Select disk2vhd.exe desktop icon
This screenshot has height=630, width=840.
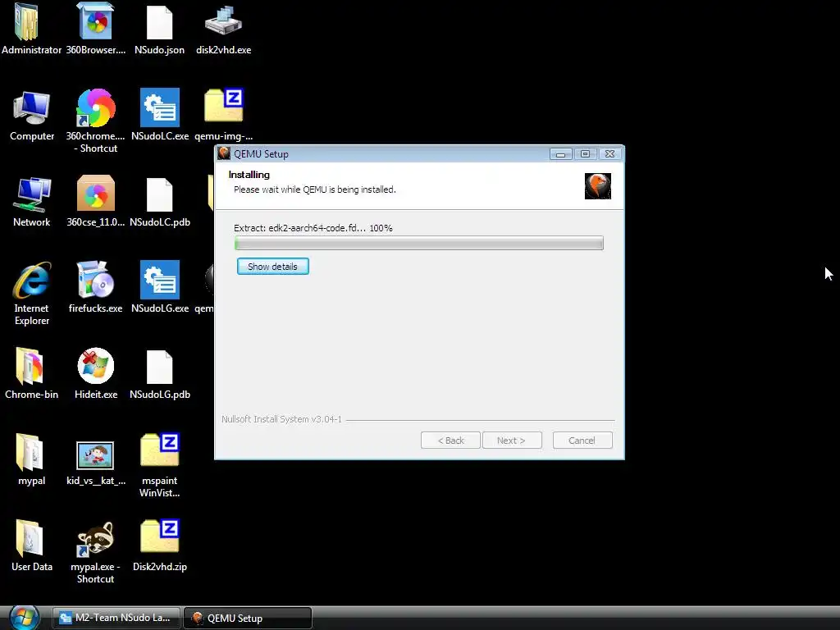click(223, 21)
